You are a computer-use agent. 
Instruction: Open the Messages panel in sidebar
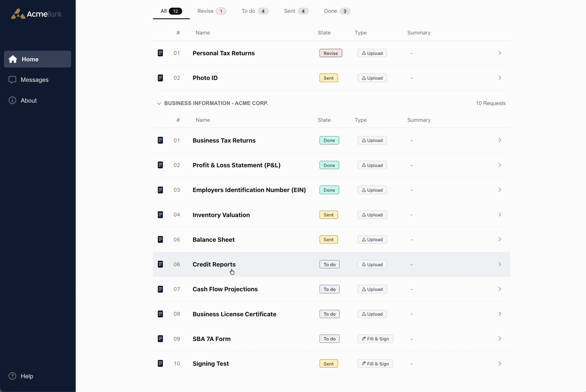[34, 79]
